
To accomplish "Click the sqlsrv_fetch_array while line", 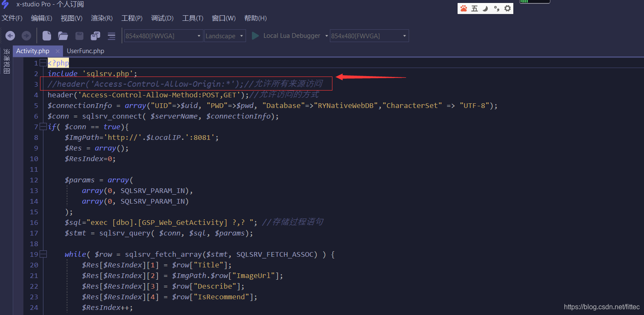I will pos(200,254).
